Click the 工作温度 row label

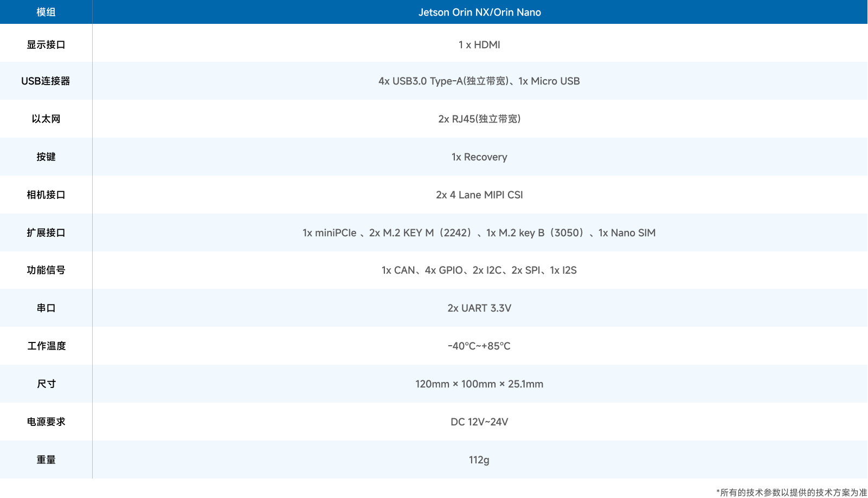[46, 346]
